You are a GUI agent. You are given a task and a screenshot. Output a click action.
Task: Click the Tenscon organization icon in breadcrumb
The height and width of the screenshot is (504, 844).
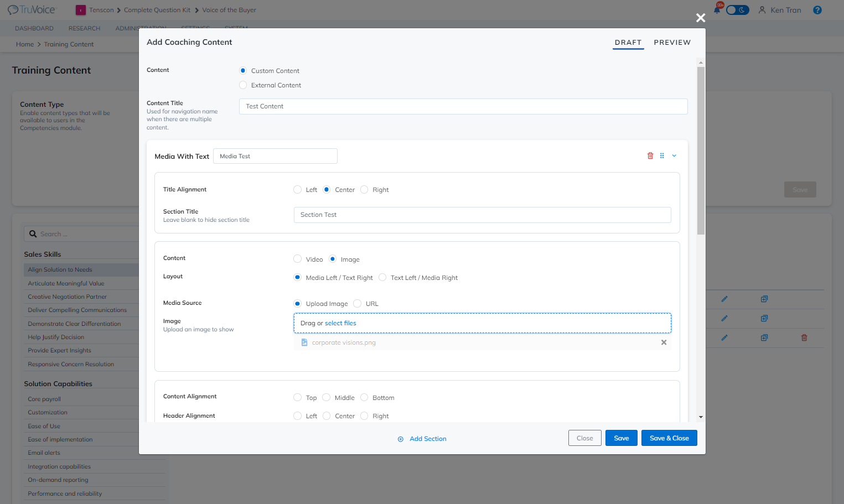pyautogui.click(x=81, y=10)
